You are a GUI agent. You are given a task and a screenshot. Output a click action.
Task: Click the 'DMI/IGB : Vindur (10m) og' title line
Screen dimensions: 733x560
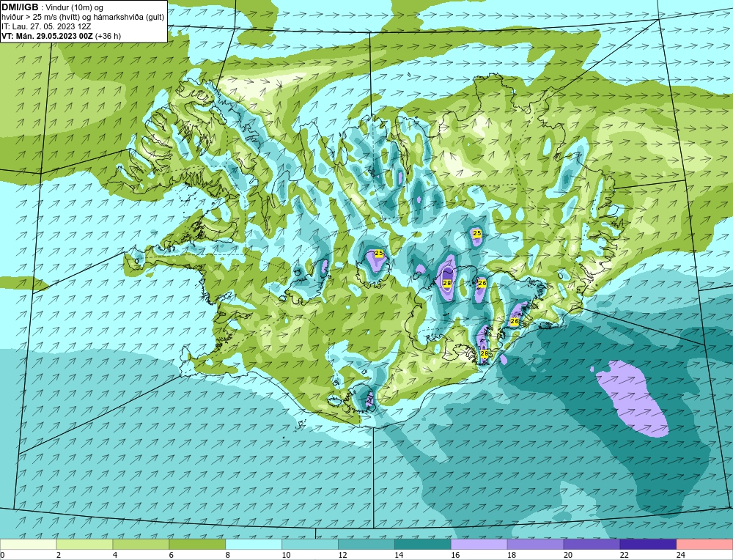(52, 7)
